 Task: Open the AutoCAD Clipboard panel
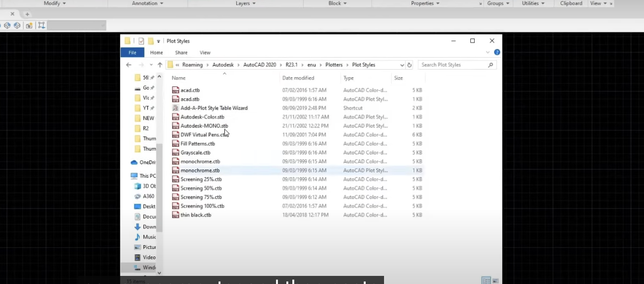pyautogui.click(x=571, y=3)
